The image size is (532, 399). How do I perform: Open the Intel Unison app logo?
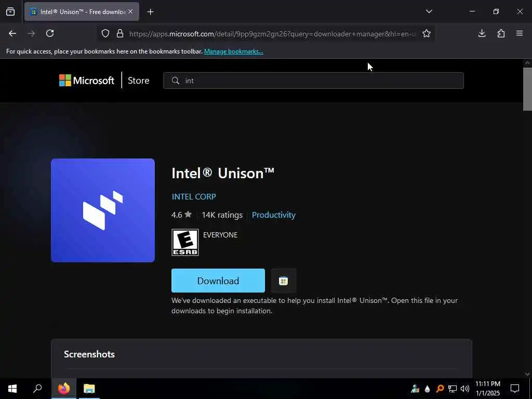click(x=103, y=210)
